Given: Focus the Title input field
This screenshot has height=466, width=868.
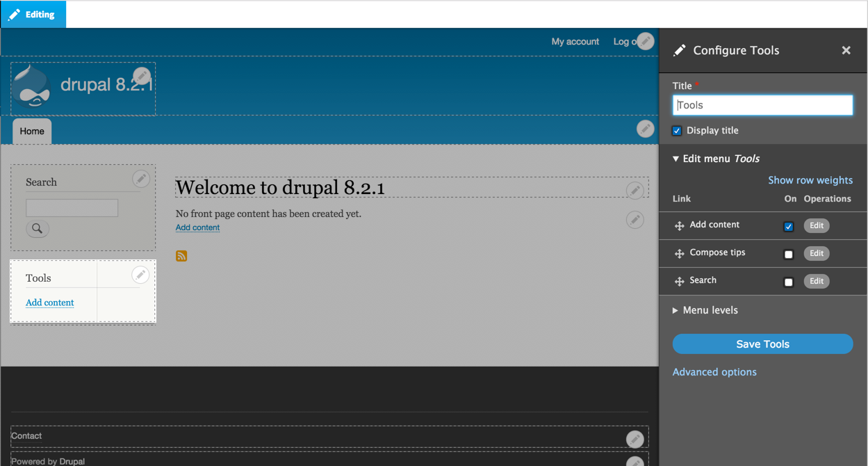Looking at the screenshot, I should pyautogui.click(x=762, y=105).
